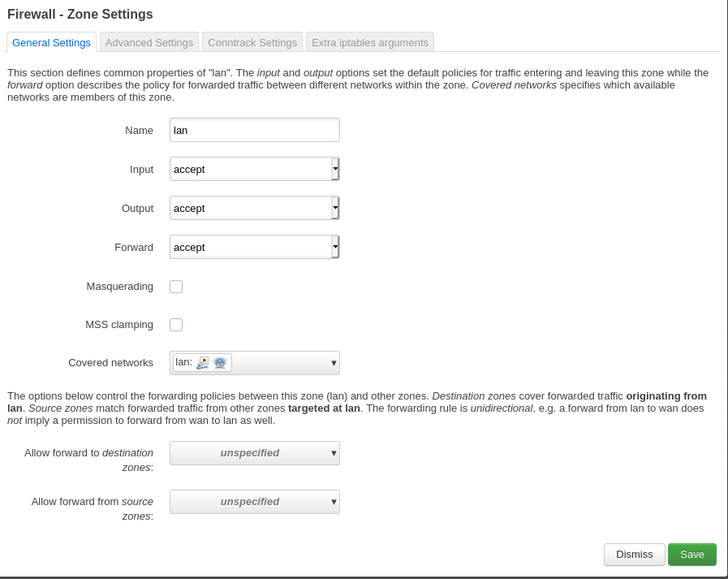Screen dimensions: 728x579
Task: Switch to the General Settings tab
Action: (51, 42)
